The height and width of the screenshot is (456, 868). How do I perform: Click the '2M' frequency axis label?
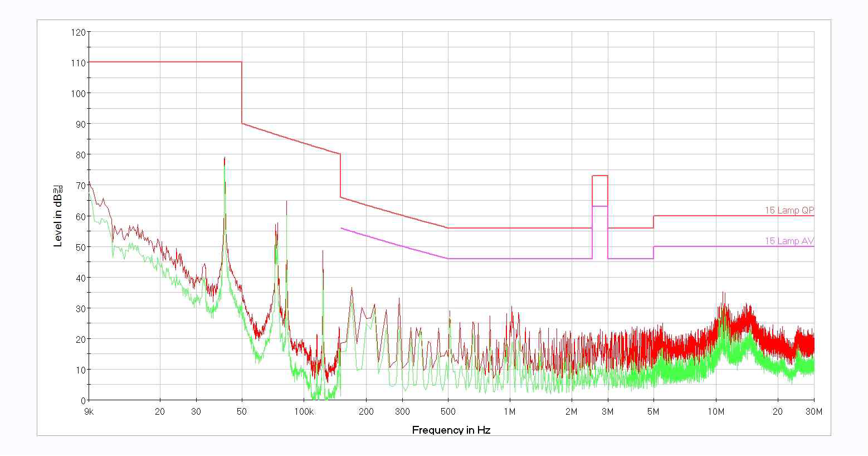tap(572, 412)
